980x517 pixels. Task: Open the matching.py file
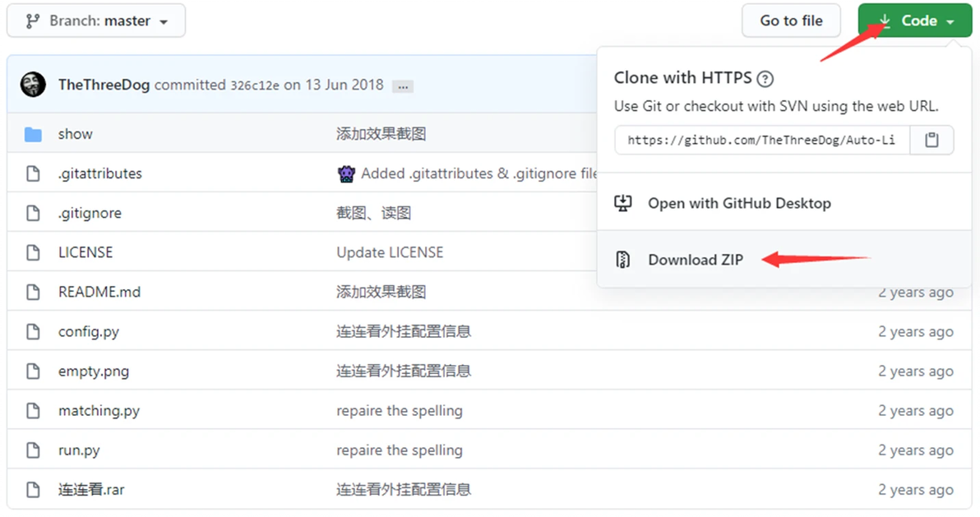(99, 411)
